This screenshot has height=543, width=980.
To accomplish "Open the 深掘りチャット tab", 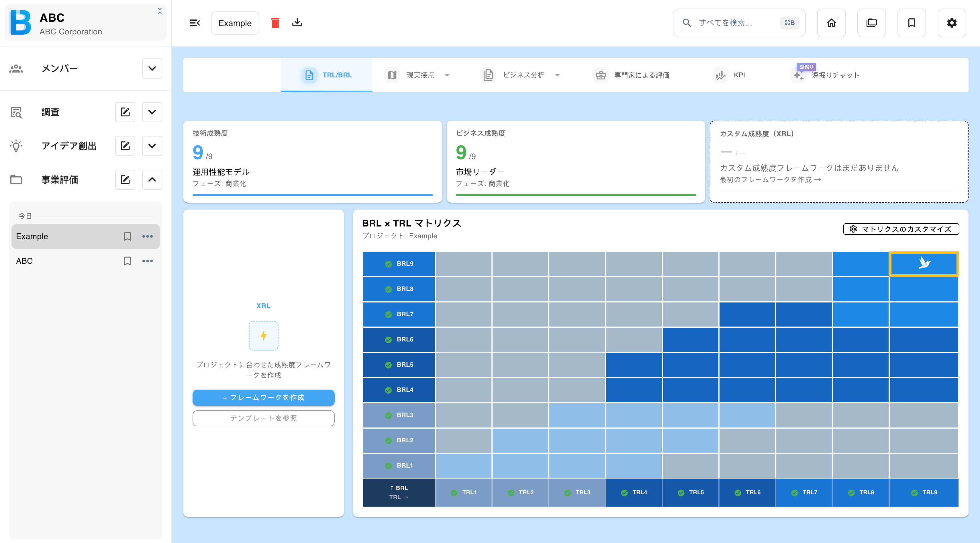I will click(825, 75).
